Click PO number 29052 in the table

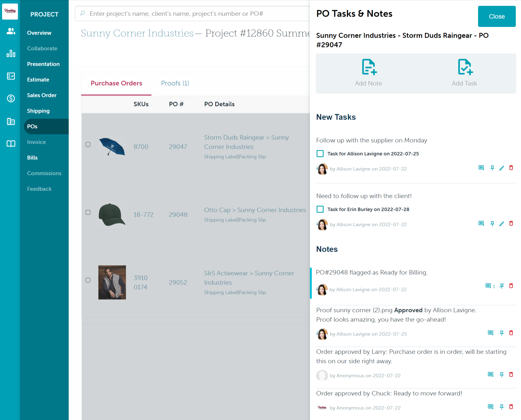click(x=178, y=282)
